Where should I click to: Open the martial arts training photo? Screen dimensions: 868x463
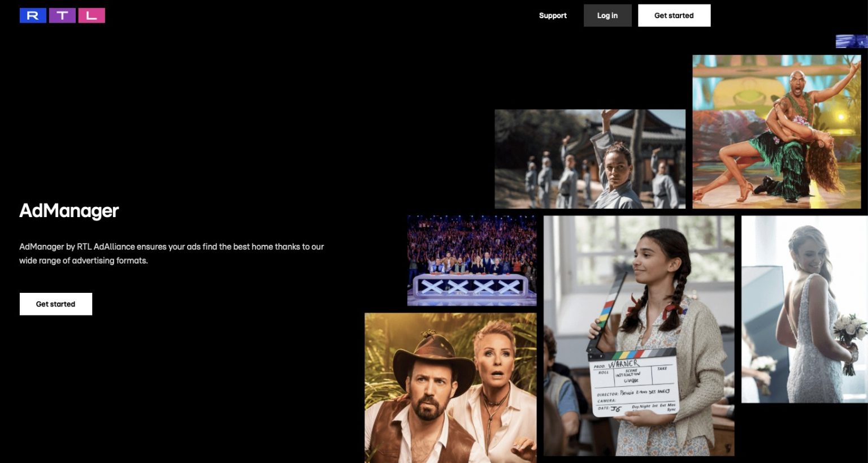coord(590,158)
